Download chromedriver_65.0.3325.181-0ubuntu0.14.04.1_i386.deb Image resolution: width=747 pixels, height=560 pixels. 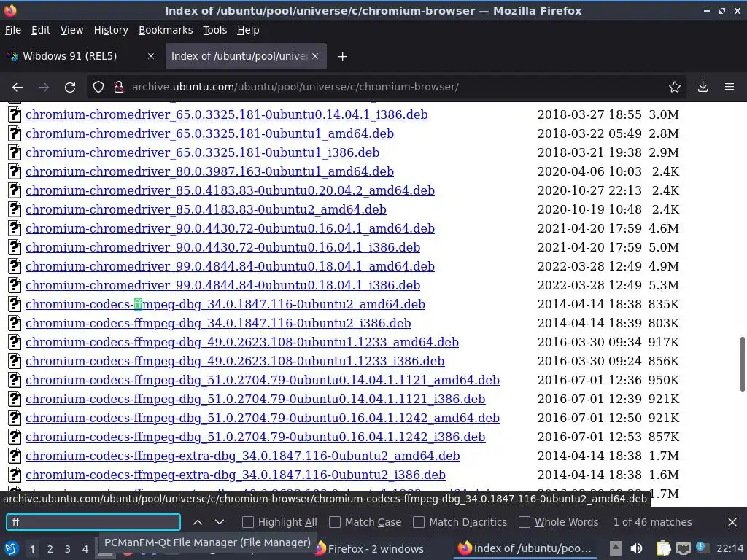click(227, 114)
